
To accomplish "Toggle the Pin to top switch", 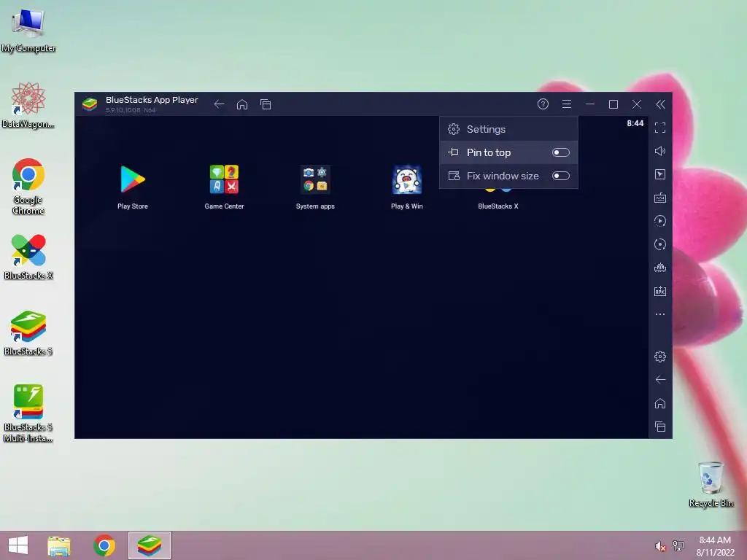I will (x=561, y=152).
